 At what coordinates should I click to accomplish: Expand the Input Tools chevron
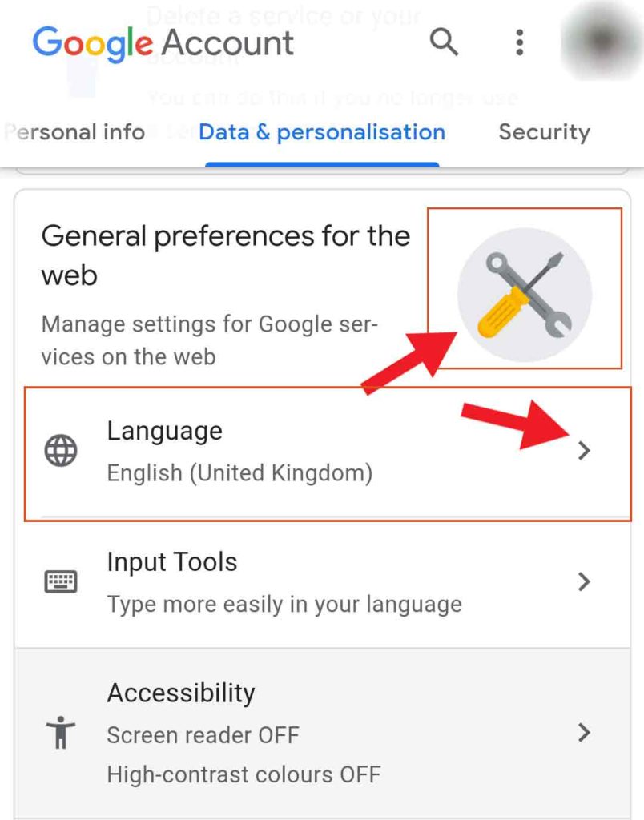click(x=585, y=581)
